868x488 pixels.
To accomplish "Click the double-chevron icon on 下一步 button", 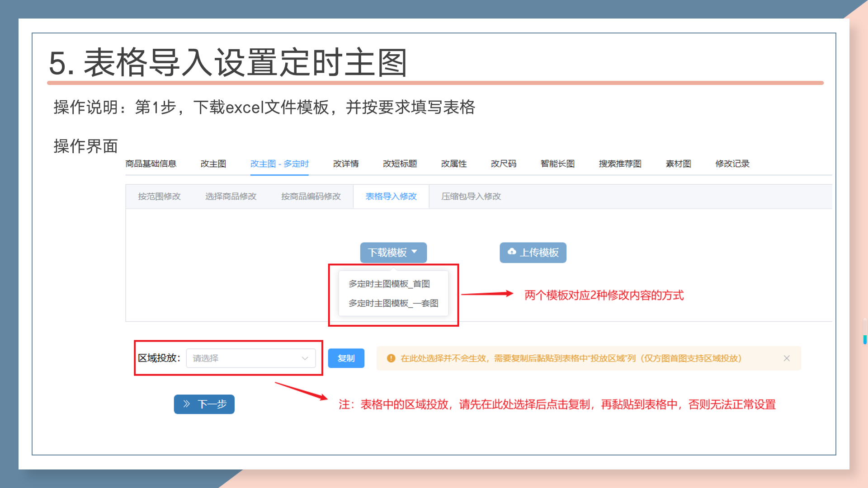I will [186, 404].
